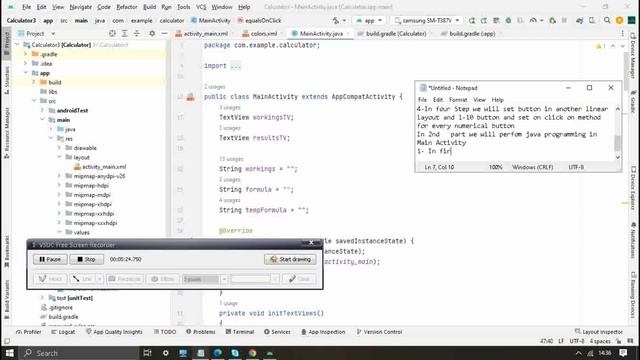640x360 pixels.
Task: Expand the build folder
Action: [x=34, y=82]
